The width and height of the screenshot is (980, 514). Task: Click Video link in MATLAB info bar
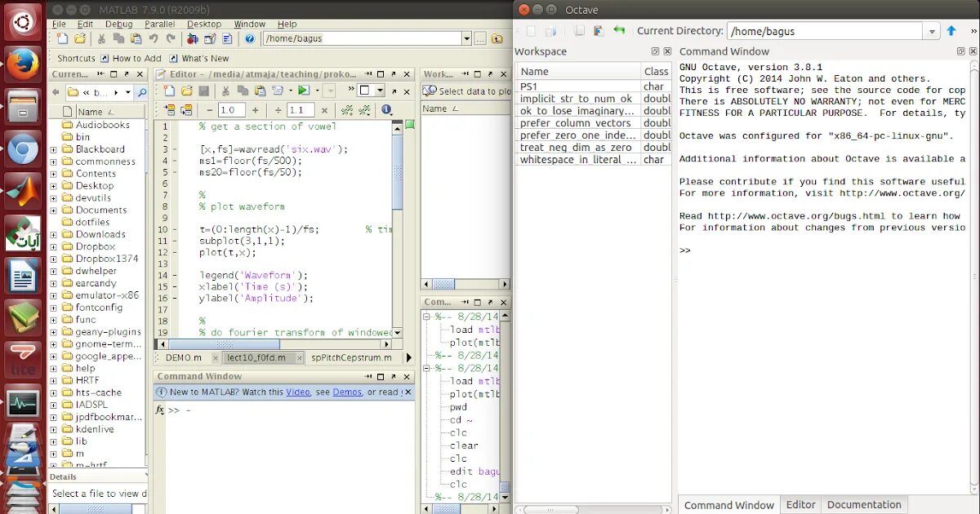coord(298,392)
